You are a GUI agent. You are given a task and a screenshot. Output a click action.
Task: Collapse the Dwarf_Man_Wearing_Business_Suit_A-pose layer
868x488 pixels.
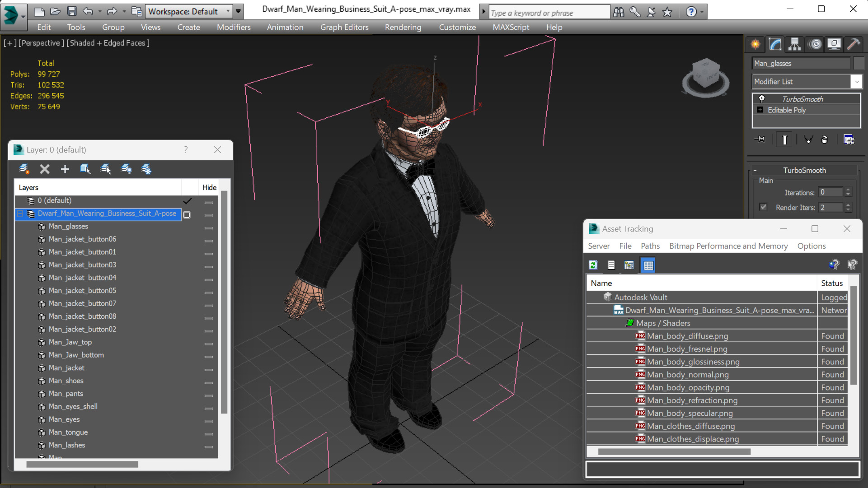click(x=20, y=214)
